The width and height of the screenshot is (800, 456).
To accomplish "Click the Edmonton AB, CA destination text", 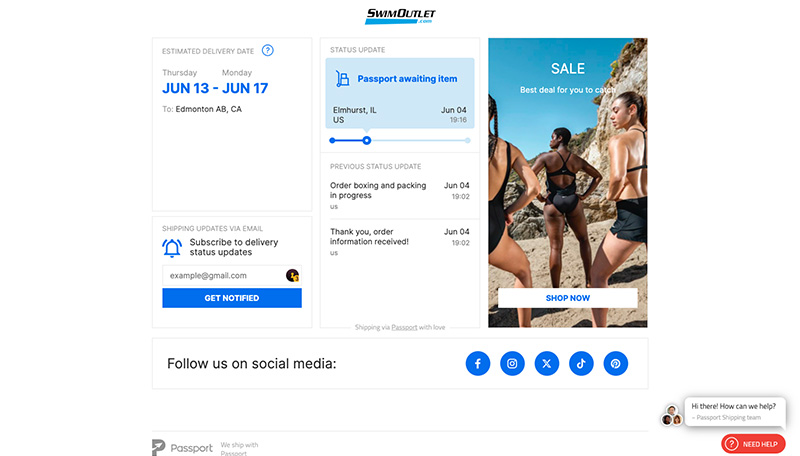I will point(209,109).
